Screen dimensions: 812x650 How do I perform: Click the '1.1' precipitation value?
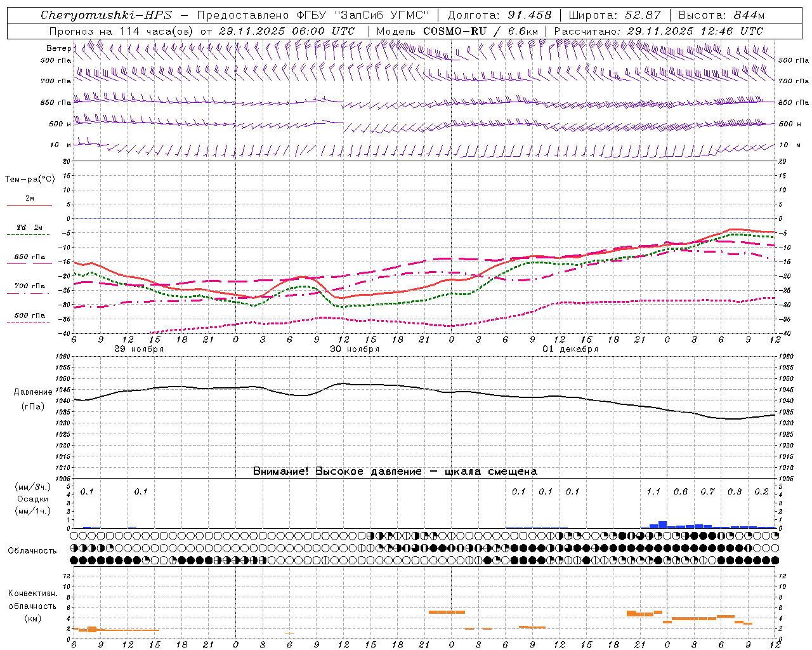coord(653,491)
